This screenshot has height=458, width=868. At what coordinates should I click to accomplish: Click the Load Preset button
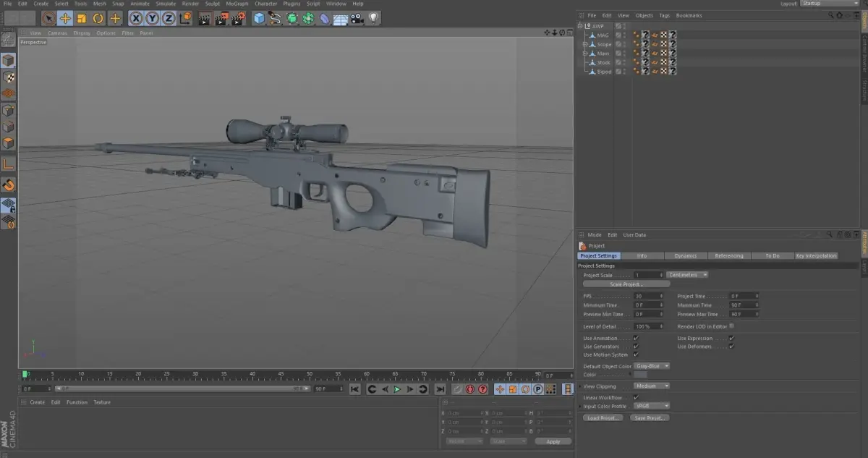click(603, 418)
